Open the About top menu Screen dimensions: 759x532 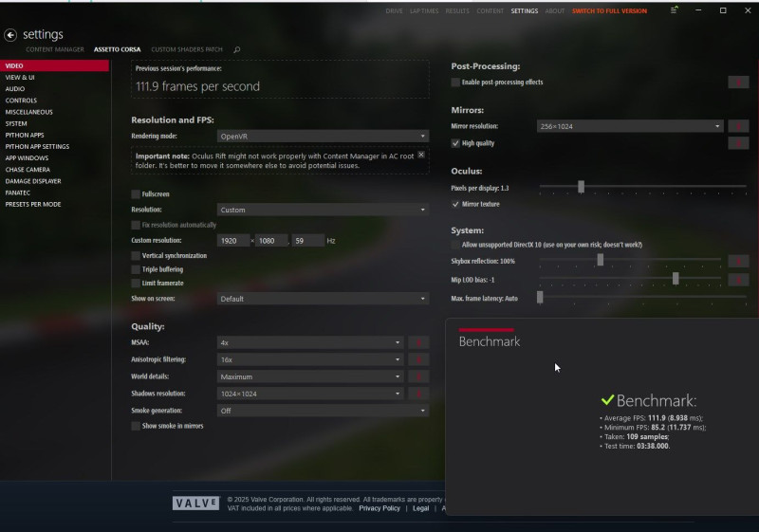pos(555,10)
